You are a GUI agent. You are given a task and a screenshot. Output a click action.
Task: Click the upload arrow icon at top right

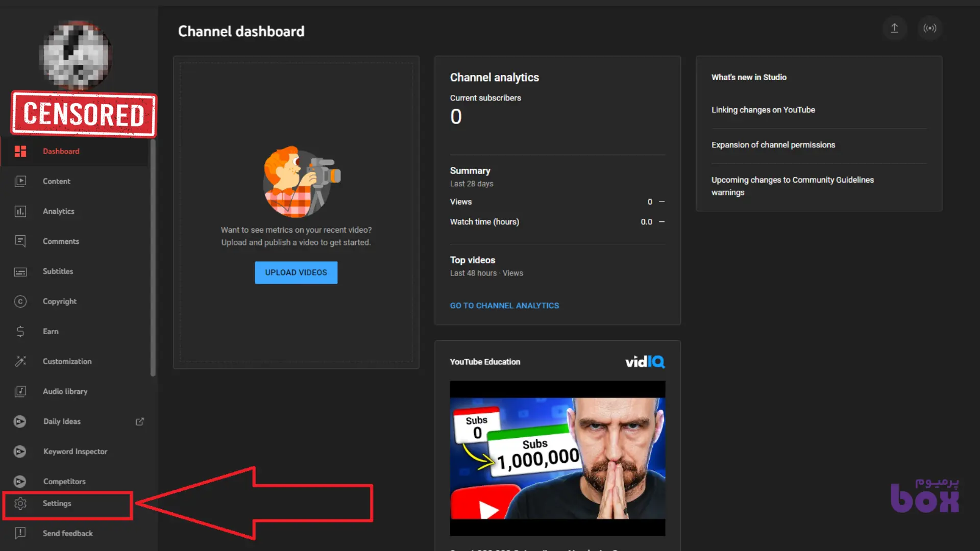(895, 28)
